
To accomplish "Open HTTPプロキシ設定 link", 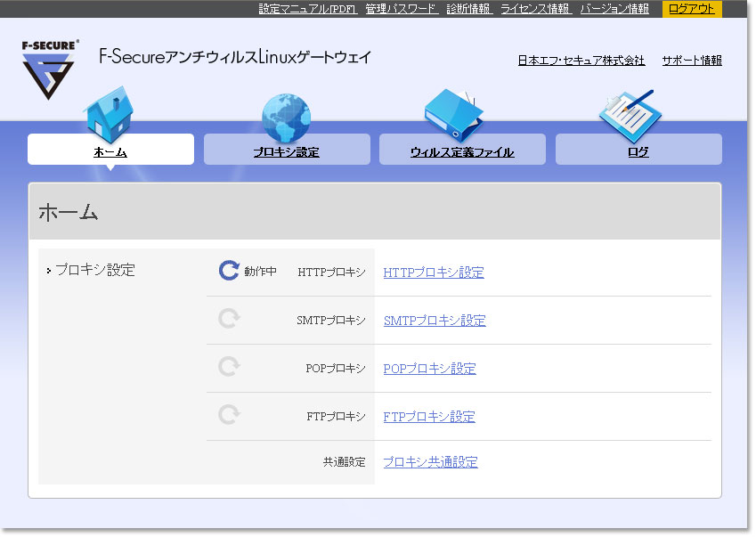I will tap(434, 273).
